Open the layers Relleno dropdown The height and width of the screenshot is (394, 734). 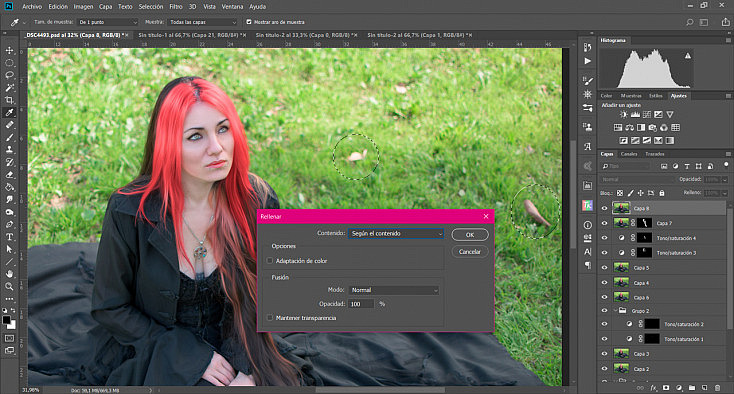725,193
